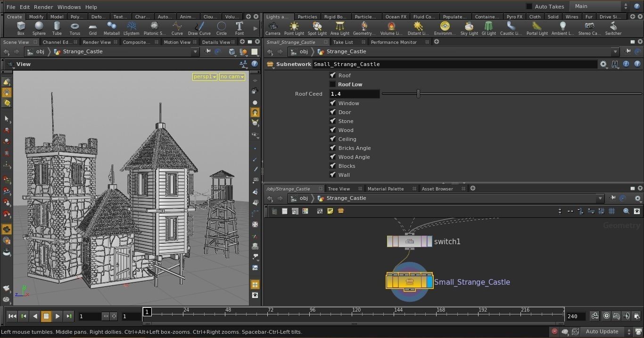
Task: Click the Switcher shelf tool
Action: click(x=613, y=28)
